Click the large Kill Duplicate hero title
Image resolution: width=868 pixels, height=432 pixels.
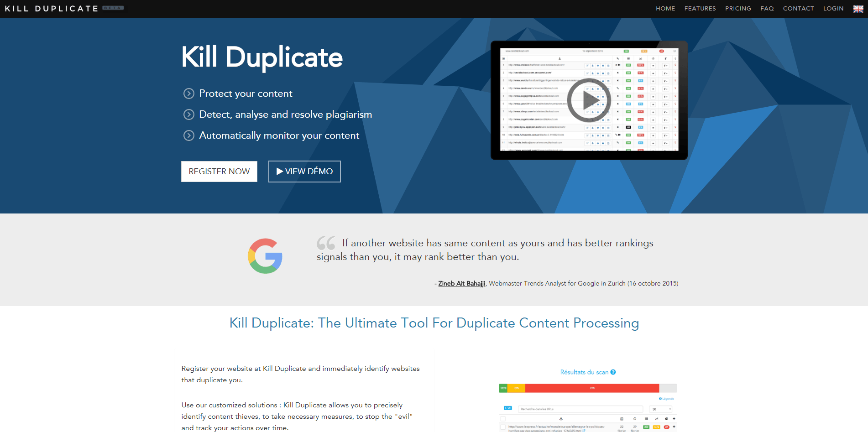tap(262, 57)
